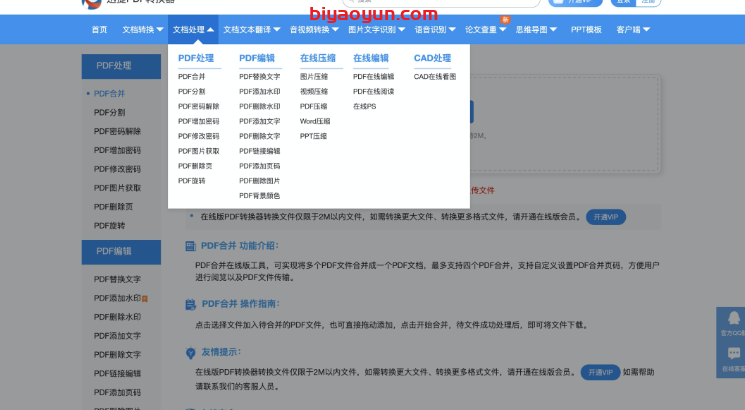The width and height of the screenshot is (745, 410).
Task: Choose PDF替换文字 in the dropdown menu
Action: coord(259,76)
